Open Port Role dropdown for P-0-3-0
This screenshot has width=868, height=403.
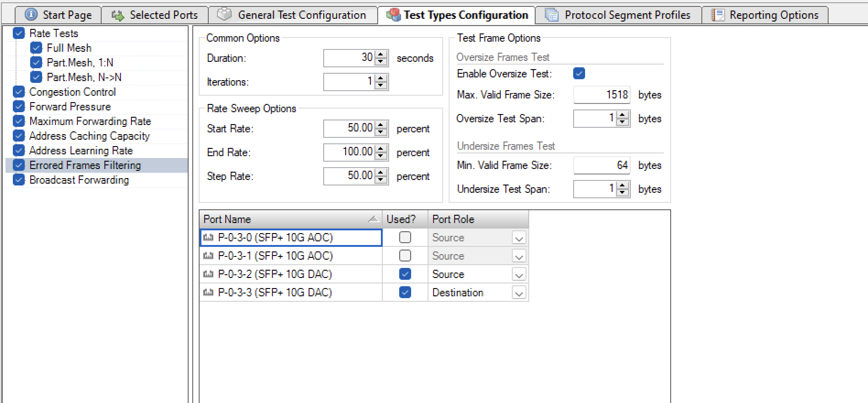pyautogui.click(x=519, y=238)
